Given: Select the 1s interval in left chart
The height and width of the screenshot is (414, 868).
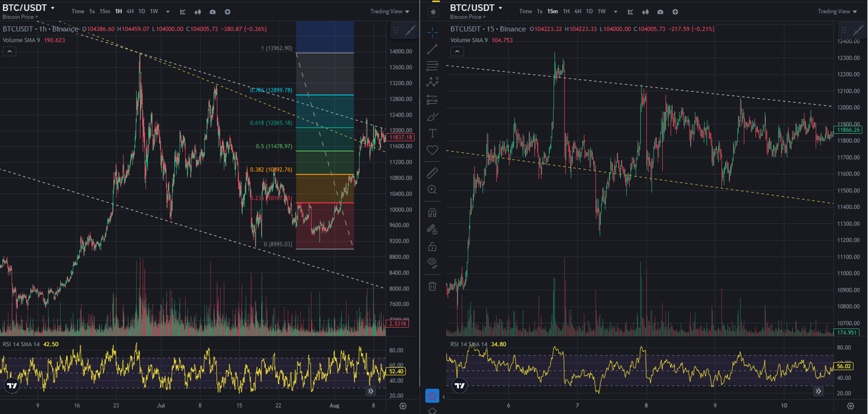Looking at the screenshot, I should tap(92, 11).
